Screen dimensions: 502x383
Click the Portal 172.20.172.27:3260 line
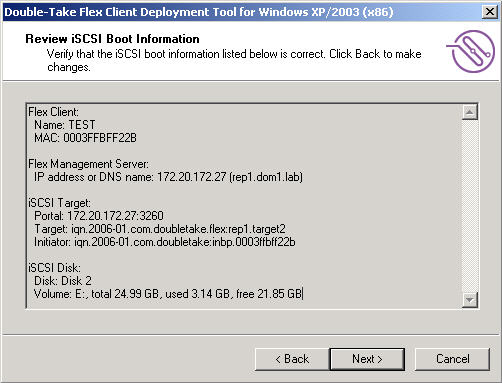[x=99, y=216]
